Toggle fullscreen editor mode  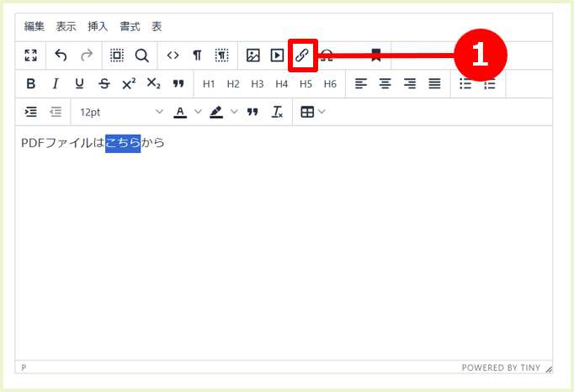point(31,56)
